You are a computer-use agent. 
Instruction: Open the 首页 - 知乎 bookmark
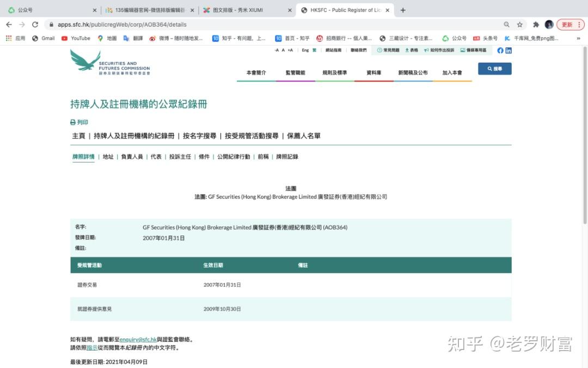tap(292, 38)
